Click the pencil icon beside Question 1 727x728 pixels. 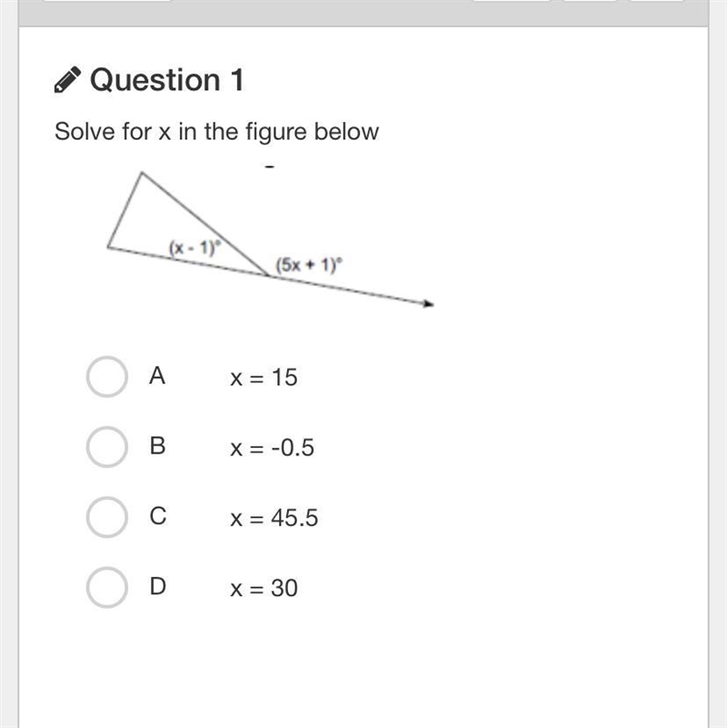(x=67, y=79)
